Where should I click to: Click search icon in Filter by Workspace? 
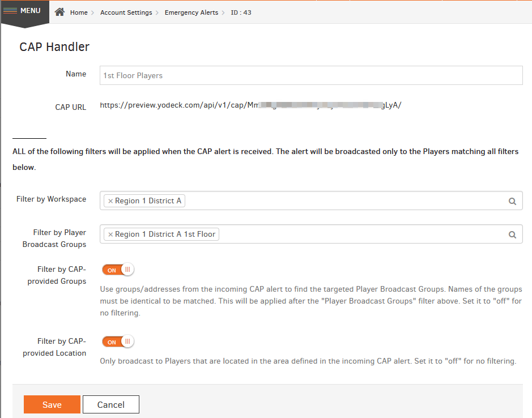pos(512,201)
